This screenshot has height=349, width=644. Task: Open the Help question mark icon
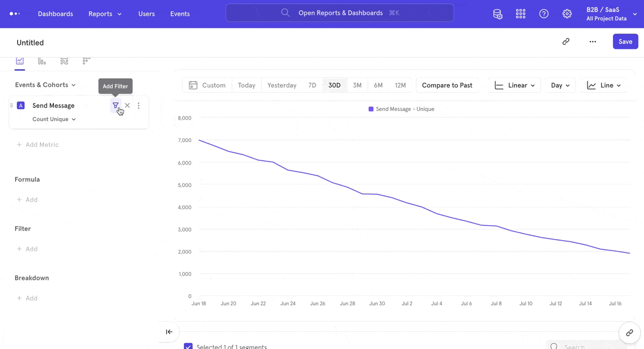[x=544, y=14]
